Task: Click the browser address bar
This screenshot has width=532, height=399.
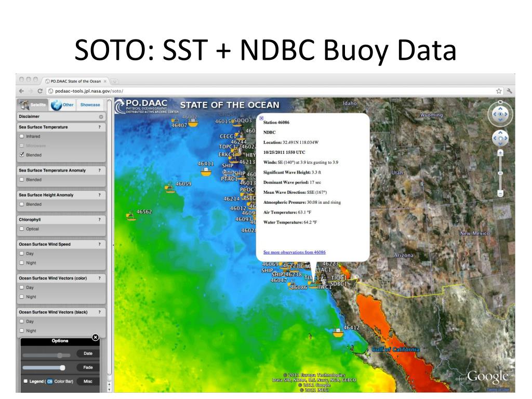Action: pos(271,91)
